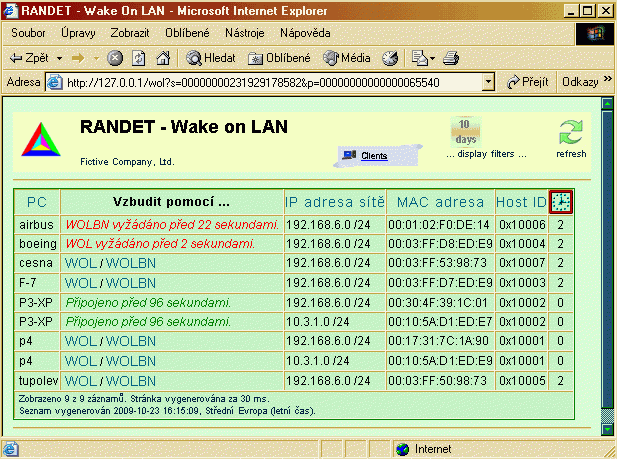Open the Oblíbené menu
This screenshot has width=617, height=459.
pos(187,33)
